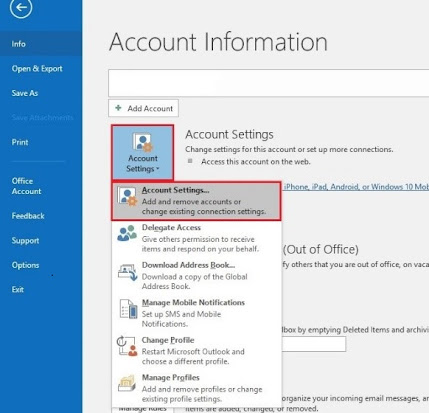Go to Office Account page
The image size is (429, 413).
pos(26,186)
